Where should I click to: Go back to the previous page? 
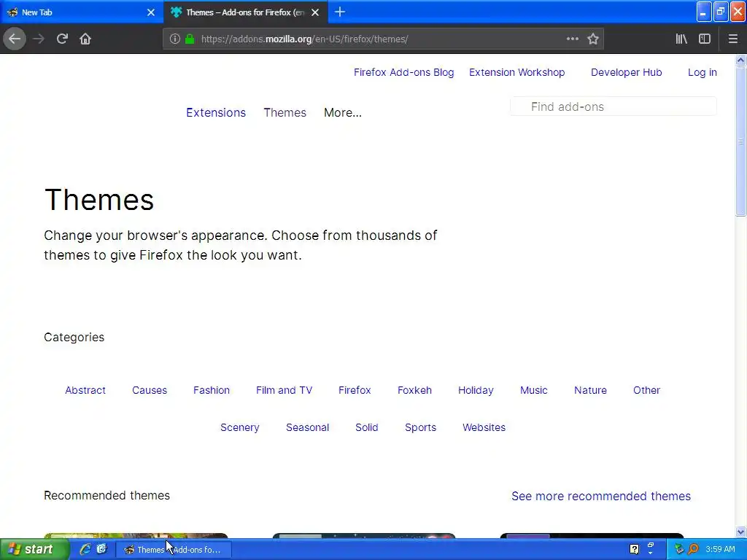(x=15, y=39)
